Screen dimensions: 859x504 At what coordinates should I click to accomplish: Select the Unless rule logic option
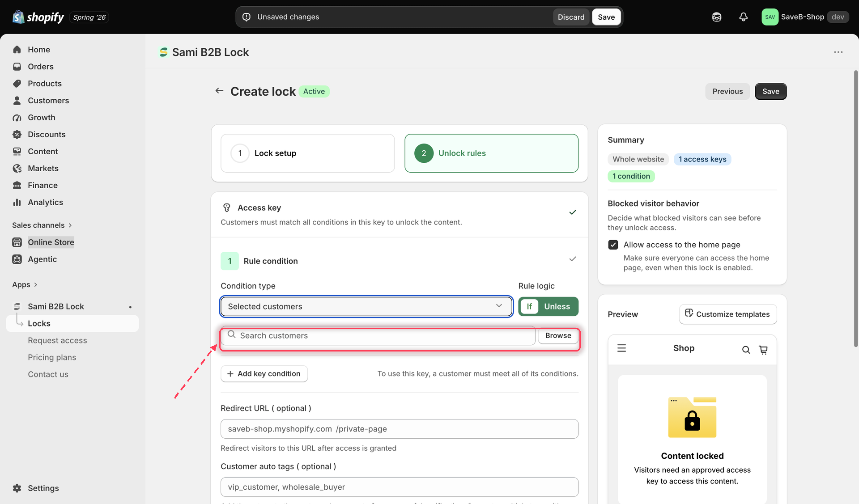tap(557, 307)
